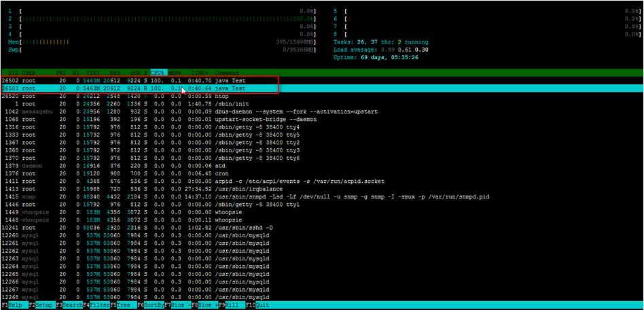The image size is (644, 310).
Task: Select java Test process with PID 26502
Action: [x=136, y=80]
